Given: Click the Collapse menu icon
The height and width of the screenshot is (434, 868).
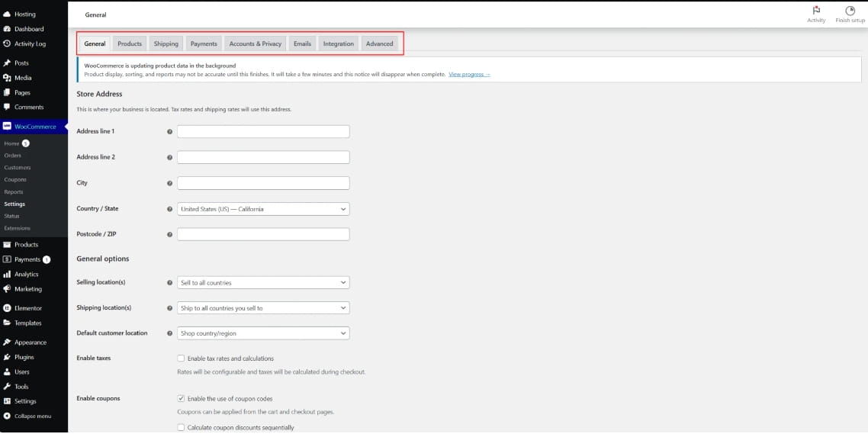Looking at the screenshot, I should [7, 416].
